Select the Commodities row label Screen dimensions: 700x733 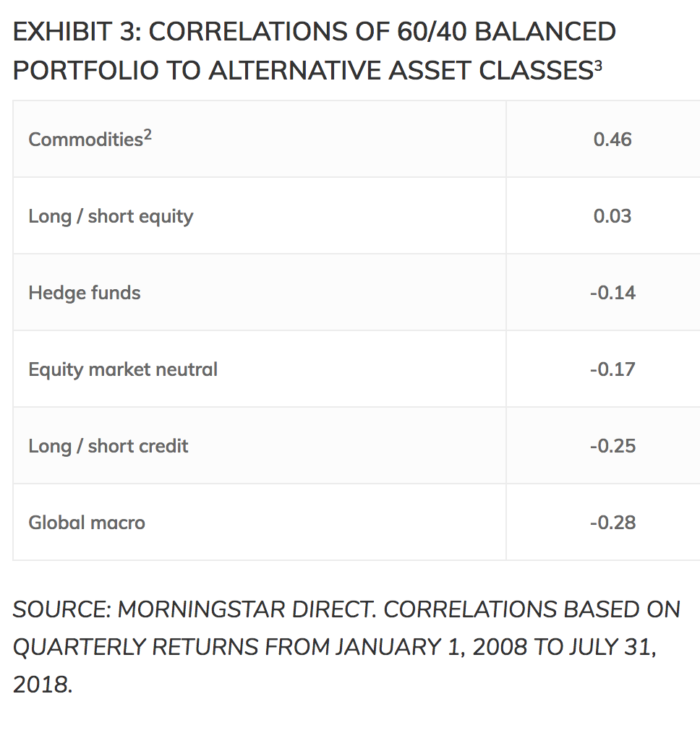pos(85,140)
